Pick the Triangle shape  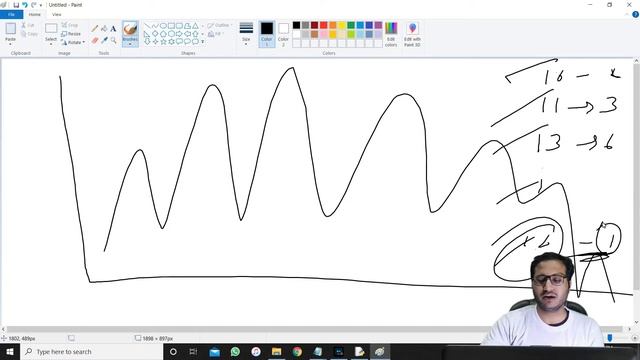pyautogui.click(x=196, y=26)
